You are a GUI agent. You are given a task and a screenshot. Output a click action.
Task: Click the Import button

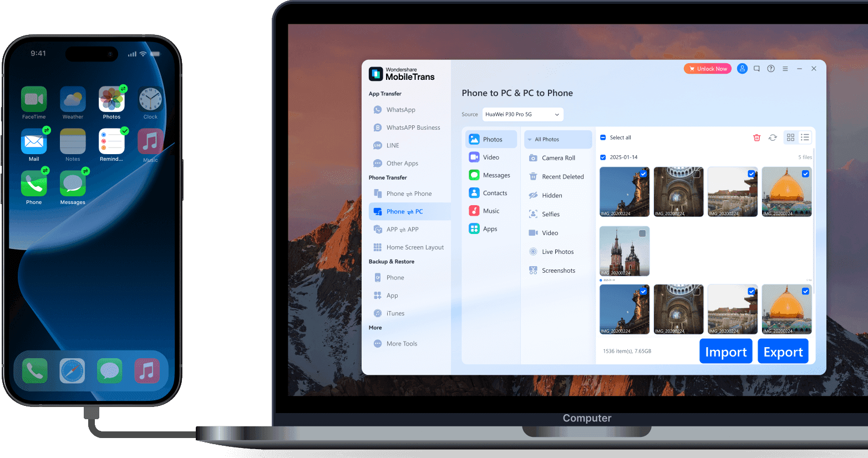click(x=725, y=352)
